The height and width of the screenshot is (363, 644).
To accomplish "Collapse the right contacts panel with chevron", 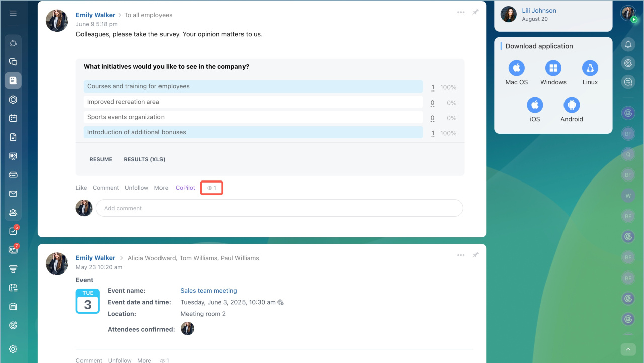I will 628,349.
